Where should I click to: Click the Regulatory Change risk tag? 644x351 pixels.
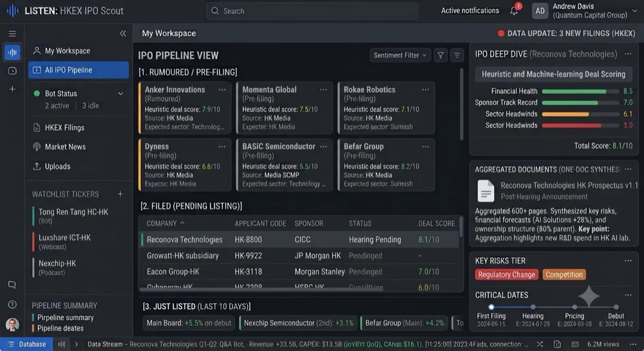(506, 274)
